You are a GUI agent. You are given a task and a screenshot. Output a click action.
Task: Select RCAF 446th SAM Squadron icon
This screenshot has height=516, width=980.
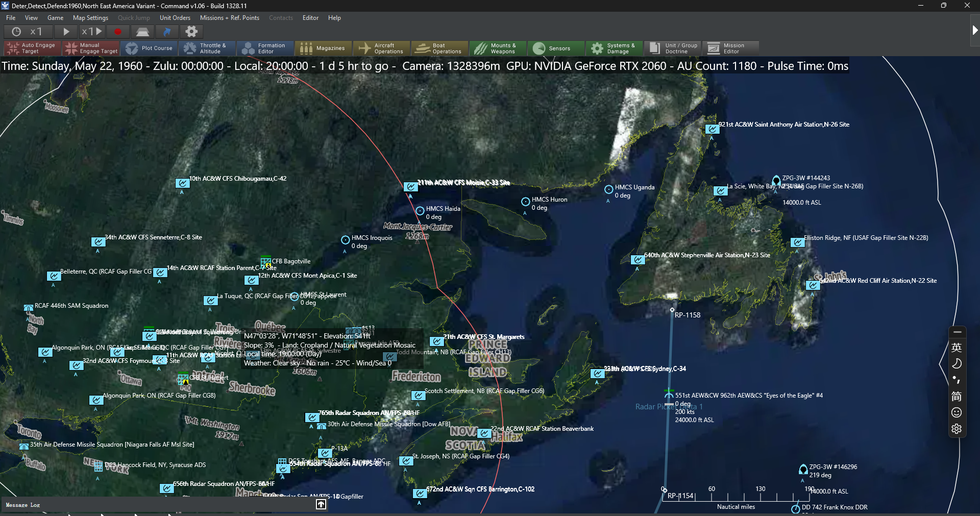[29, 308]
